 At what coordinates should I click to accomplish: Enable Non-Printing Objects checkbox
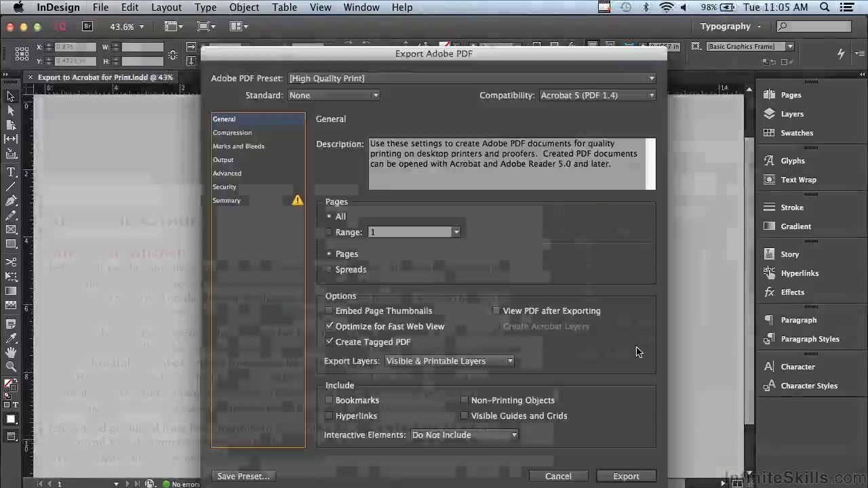pos(465,400)
